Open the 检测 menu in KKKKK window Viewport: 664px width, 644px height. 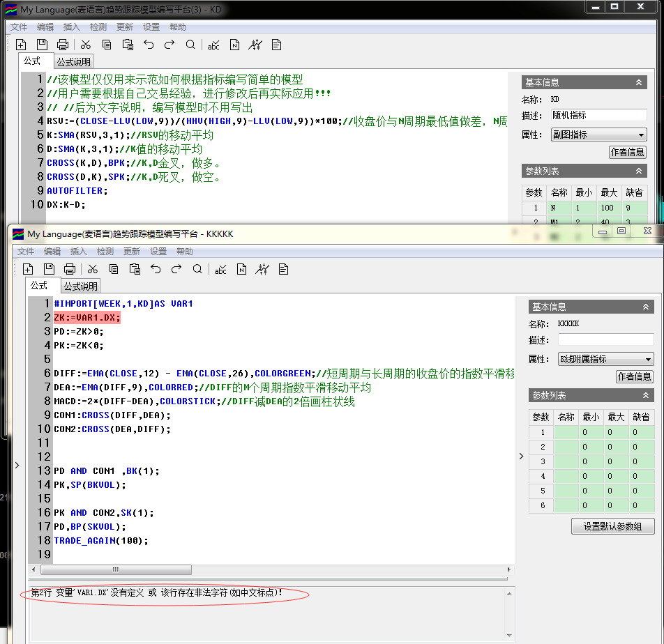pos(105,252)
